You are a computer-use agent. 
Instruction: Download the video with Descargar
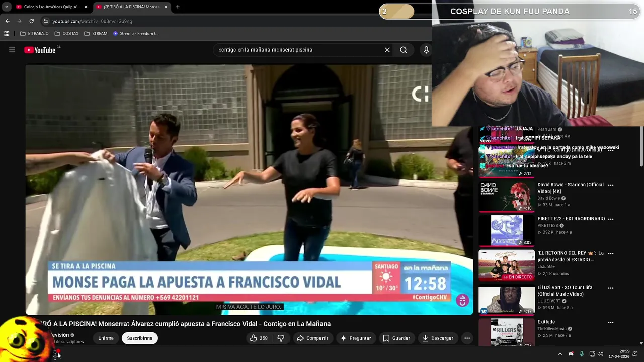438,338
